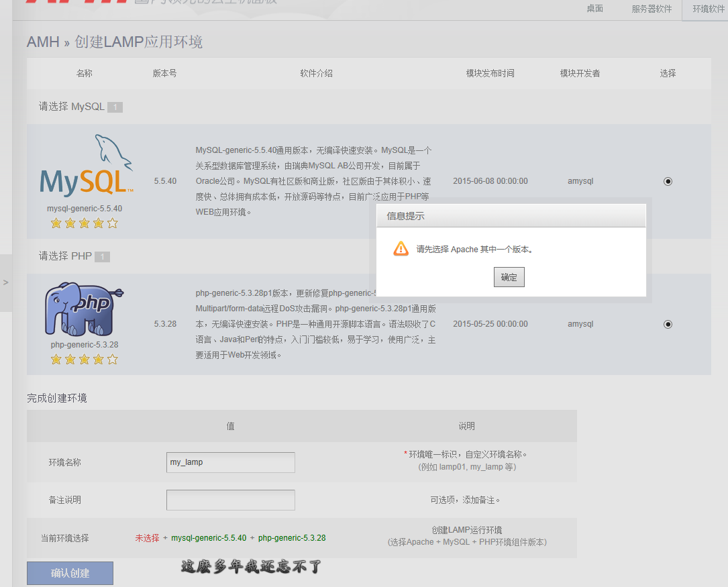Click the mysql-generic-5.5.40 name under logo
Viewport: 728px width, 587px height.
85,209
